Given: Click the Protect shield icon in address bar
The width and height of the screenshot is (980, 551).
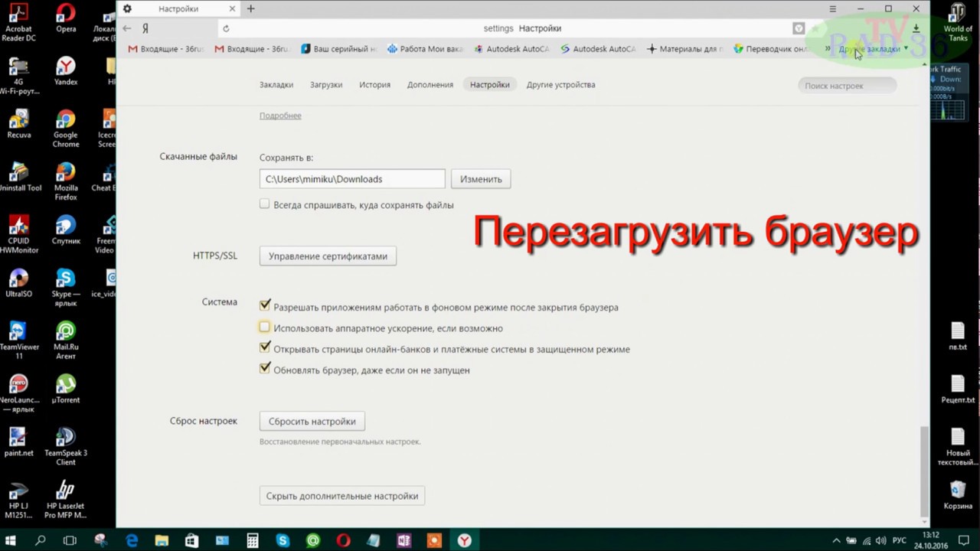Looking at the screenshot, I should point(799,28).
